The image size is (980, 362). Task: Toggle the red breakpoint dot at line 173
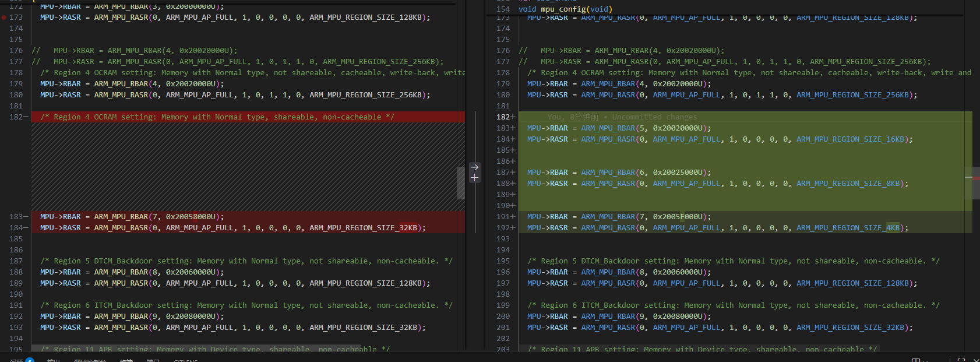[4, 17]
